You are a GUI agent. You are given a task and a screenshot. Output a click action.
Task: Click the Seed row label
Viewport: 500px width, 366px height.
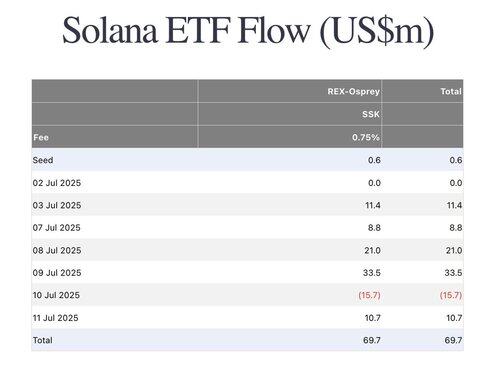[43, 160]
